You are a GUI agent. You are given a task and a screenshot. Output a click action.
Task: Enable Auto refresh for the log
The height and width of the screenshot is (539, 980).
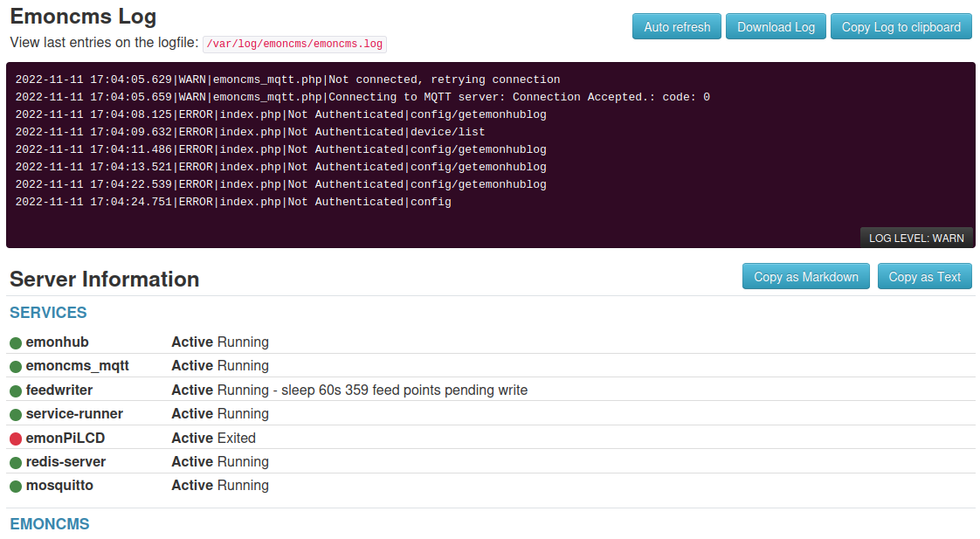coord(676,26)
